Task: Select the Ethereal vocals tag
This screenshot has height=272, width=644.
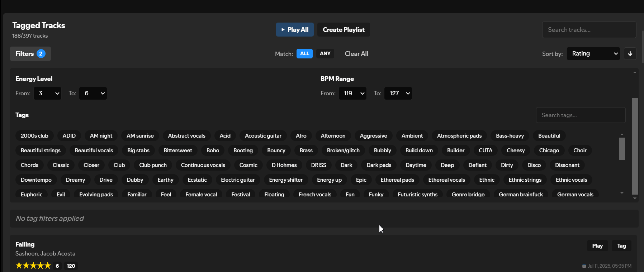Action: [446, 180]
